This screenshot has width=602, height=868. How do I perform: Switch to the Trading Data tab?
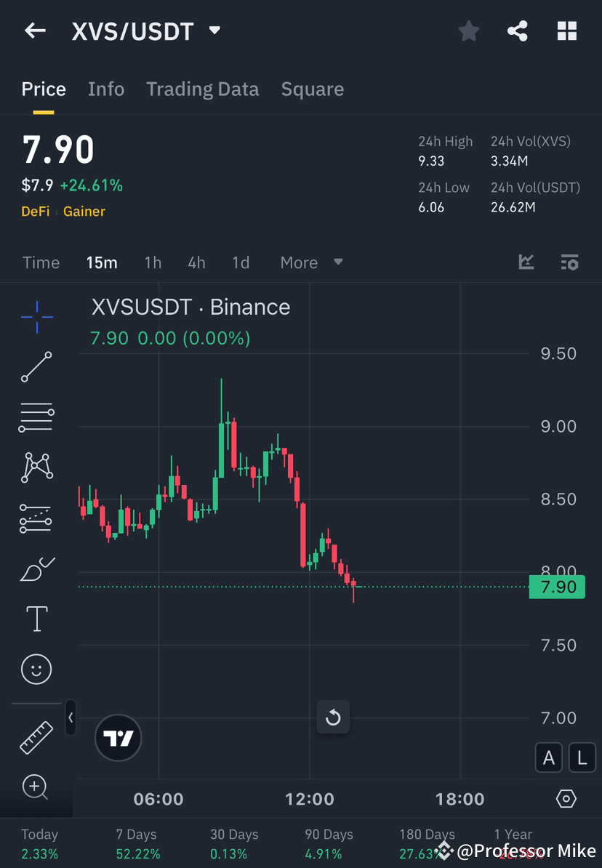coord(203,89)
